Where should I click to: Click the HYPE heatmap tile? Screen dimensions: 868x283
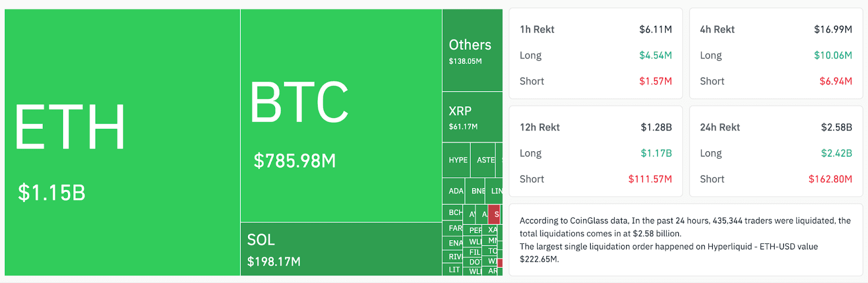(x=456, y=160)
